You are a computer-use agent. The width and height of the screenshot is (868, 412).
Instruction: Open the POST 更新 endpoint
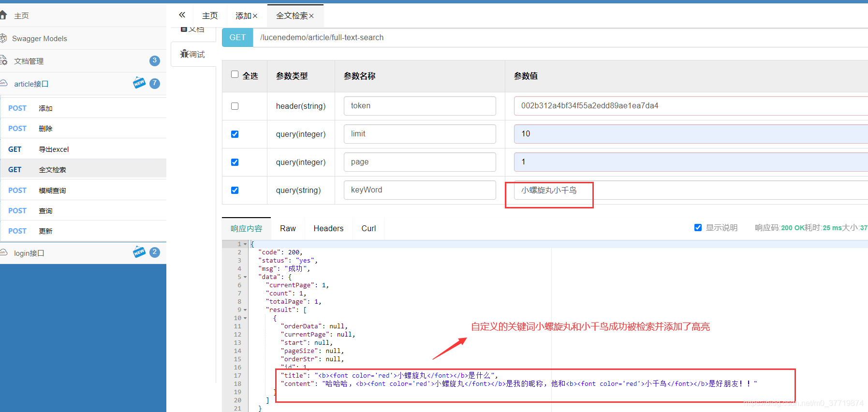[x=83, y=231]
